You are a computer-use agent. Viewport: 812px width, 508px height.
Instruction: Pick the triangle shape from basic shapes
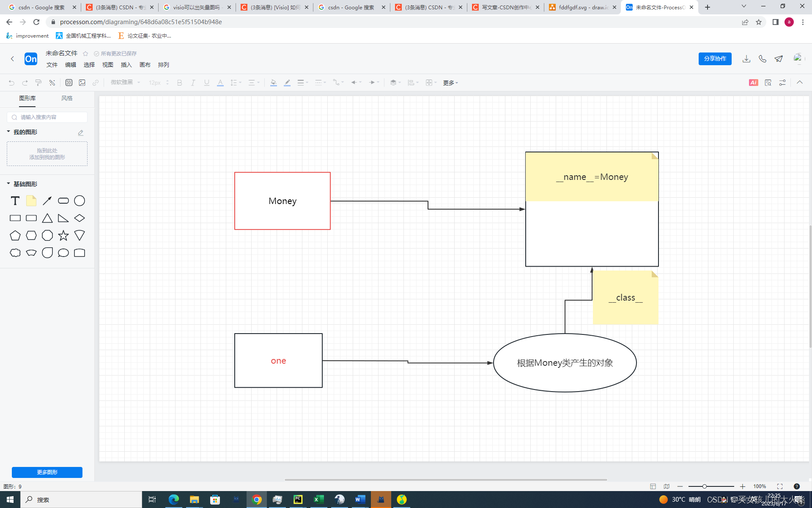(x=47, y=218)
